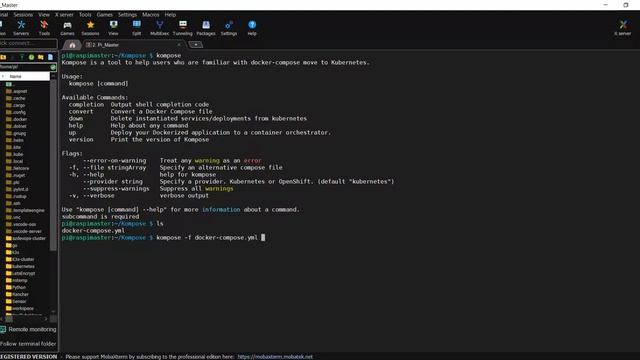Open the Servers toolbar icon
Image resolution: width=640 pixels, height=360 pixels.
[21, 28]
